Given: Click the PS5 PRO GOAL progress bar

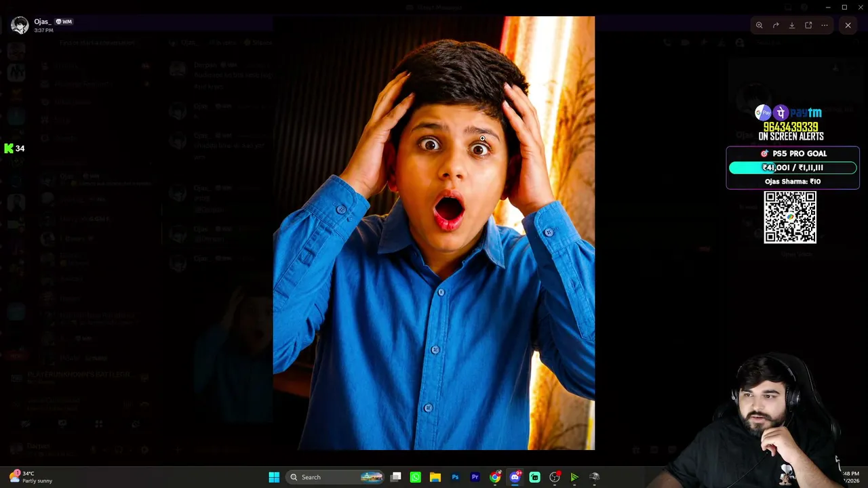Looking at the screenshot, I should [793, 167].
